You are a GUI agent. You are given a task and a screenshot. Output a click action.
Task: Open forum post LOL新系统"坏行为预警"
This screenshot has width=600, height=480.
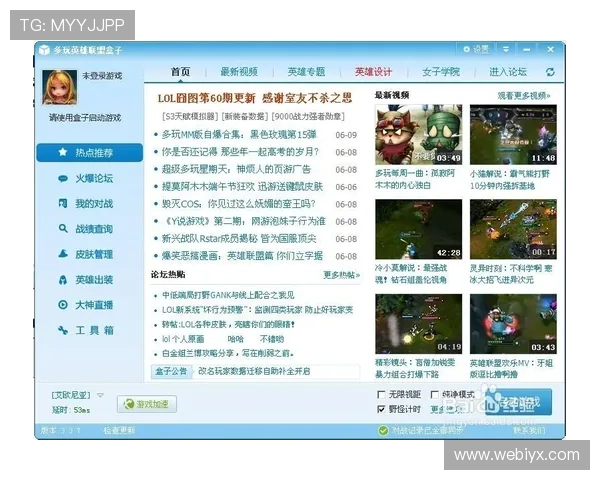[258, 310]
